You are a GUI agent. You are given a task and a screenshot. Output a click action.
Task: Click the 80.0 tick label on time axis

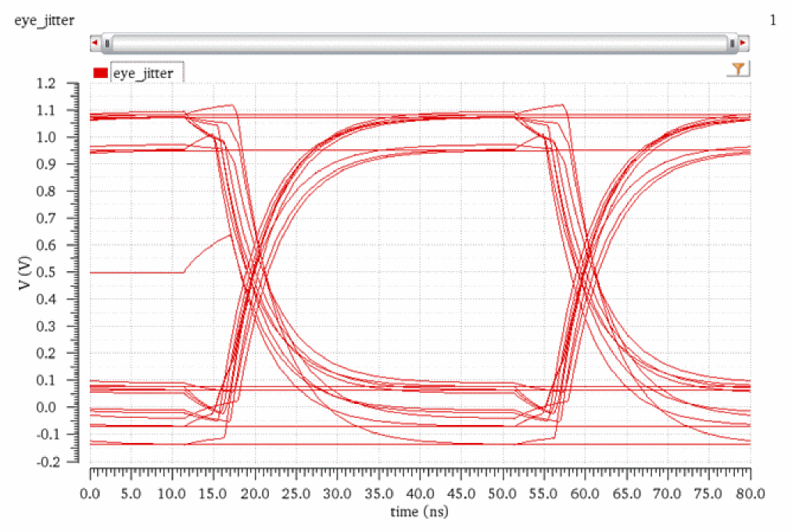pyautogui.click(x=751, y=494)
